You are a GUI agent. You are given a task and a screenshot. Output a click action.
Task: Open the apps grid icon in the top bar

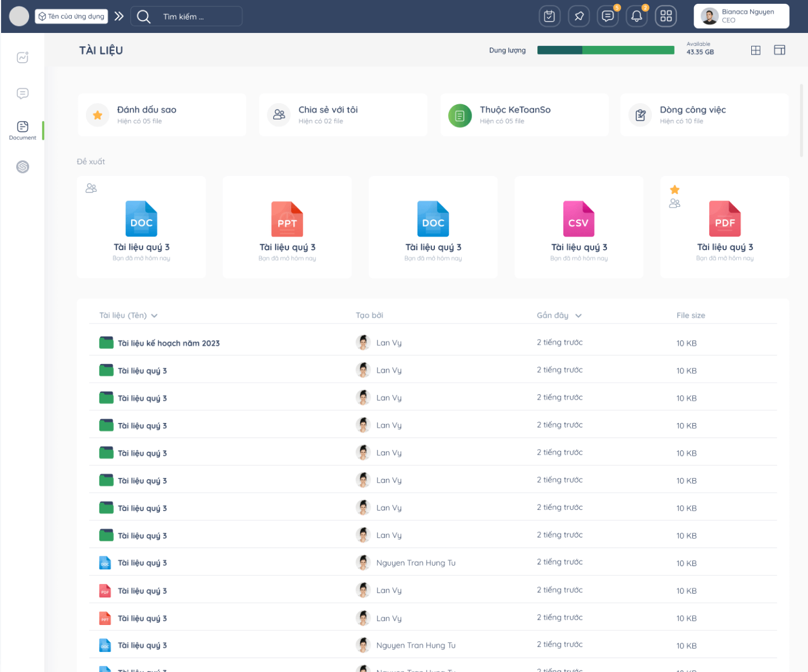665,16
